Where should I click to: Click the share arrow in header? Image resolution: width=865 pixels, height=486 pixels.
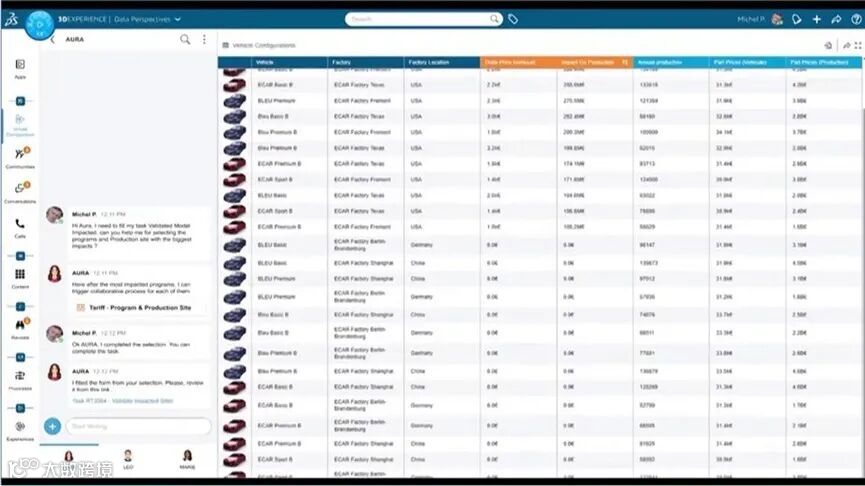coord(836,19)
